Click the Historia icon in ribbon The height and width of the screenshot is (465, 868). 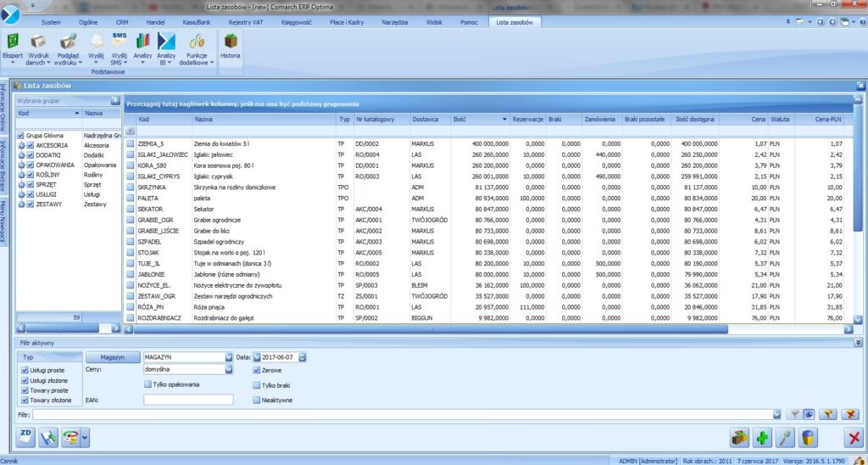point(230,42)
